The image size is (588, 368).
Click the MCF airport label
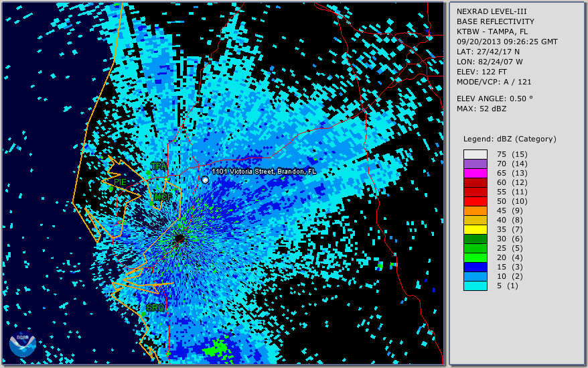(163, 197)
